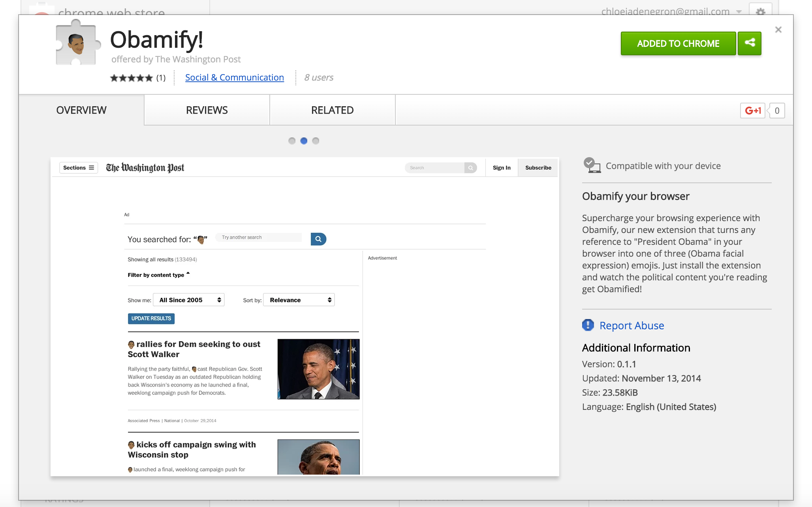Image resolution: width=812 pixels, height=507 pixels.
Task: Click the 'Associated Press' byline text
Action: [144, 421]
